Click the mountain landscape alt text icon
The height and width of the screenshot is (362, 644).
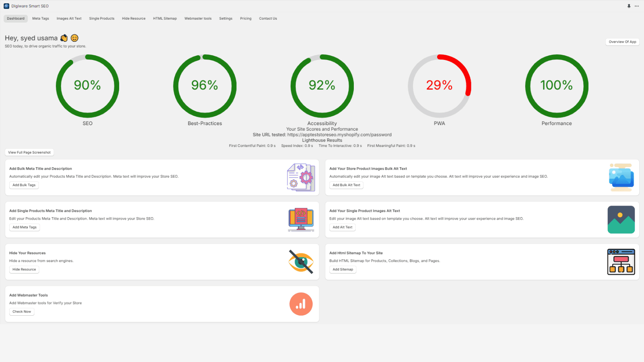point(621,220)
